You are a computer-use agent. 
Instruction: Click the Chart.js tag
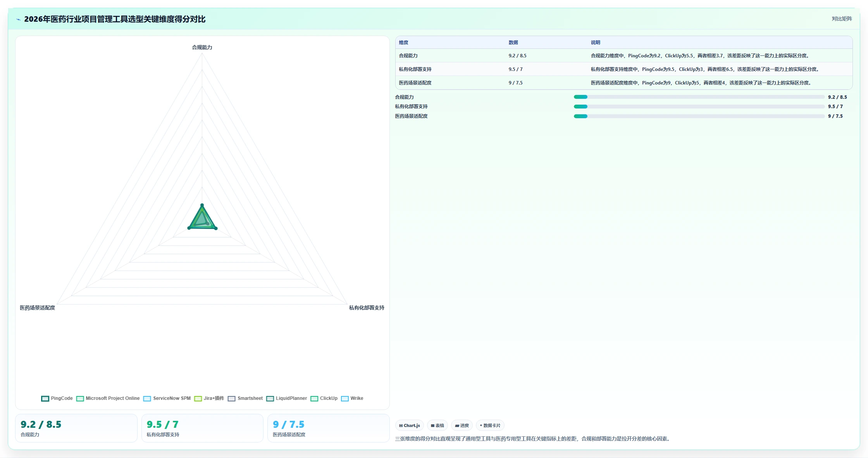point(410,425)
